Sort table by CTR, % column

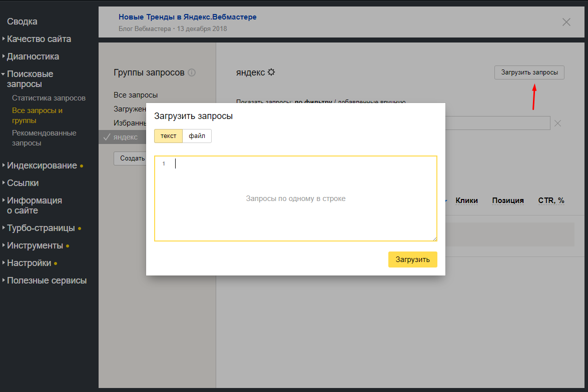(x=551, y=200)
